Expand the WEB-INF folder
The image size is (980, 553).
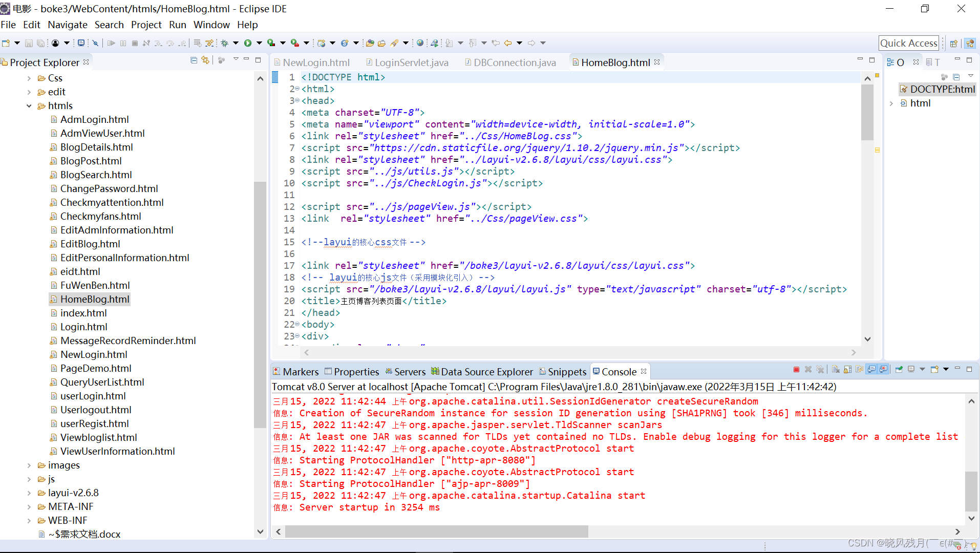point(29,521)
